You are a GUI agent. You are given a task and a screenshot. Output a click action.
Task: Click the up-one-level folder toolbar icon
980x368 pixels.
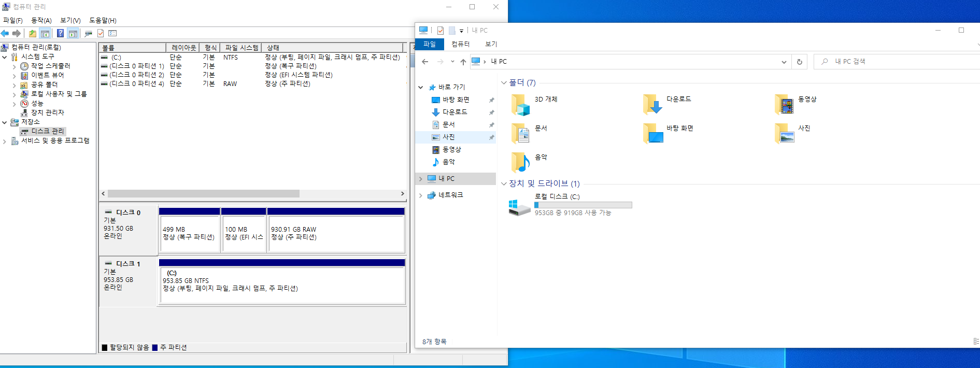click(32, 33)
